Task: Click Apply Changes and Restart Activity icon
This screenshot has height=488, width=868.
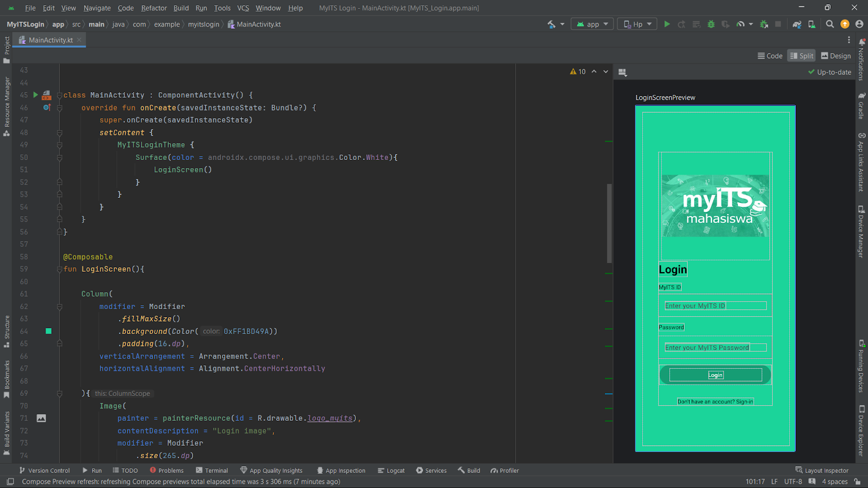Action: 682,24
